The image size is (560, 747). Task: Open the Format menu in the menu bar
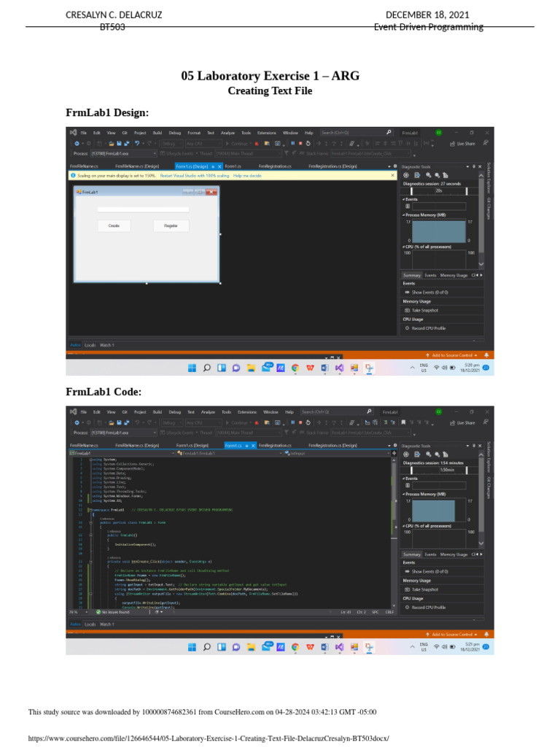coord(194,133)
